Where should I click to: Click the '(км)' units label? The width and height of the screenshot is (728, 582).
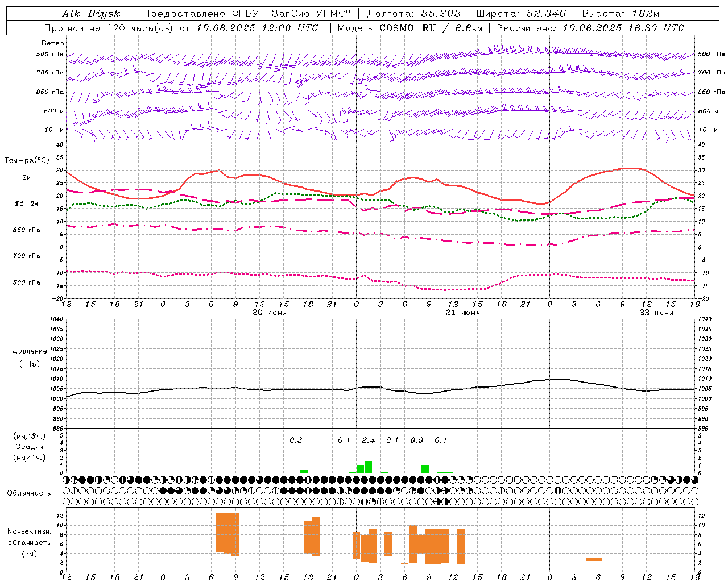coord(30,554)
